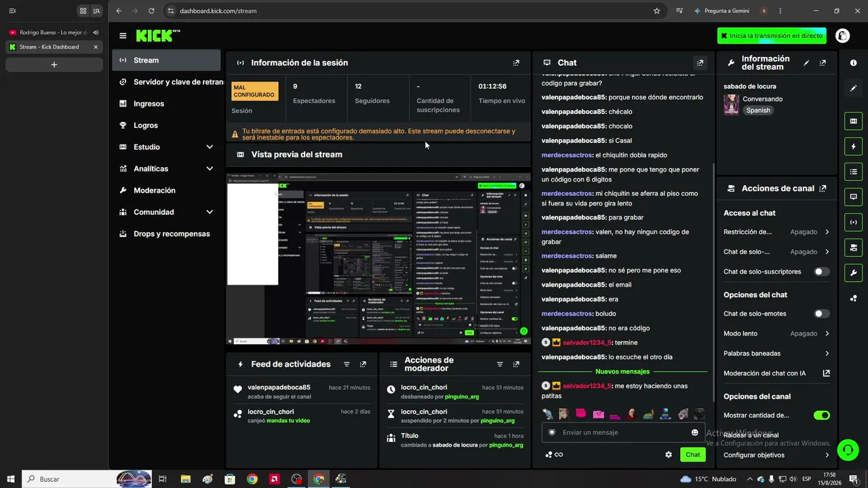Toggle the list icon widget in right rail
The image size is (868, 488).
coord(853,171)
